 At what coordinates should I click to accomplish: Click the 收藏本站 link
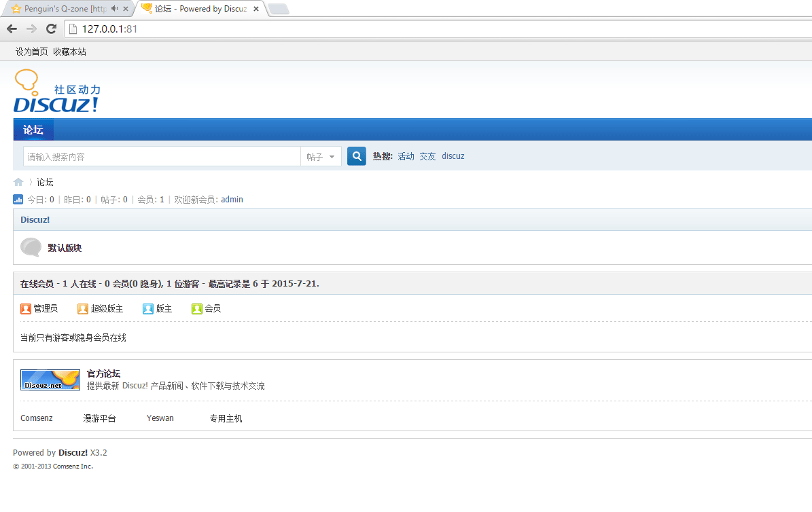pos(69,52)
